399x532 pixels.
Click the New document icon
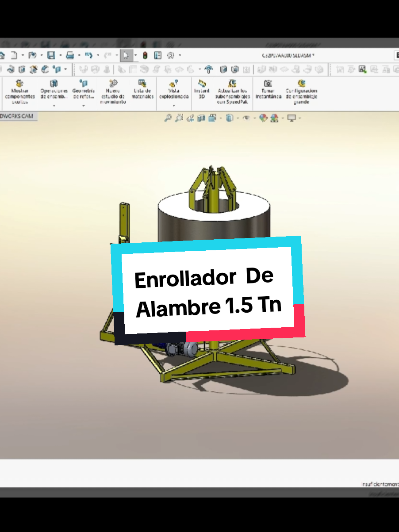click(x=14, y=55)
